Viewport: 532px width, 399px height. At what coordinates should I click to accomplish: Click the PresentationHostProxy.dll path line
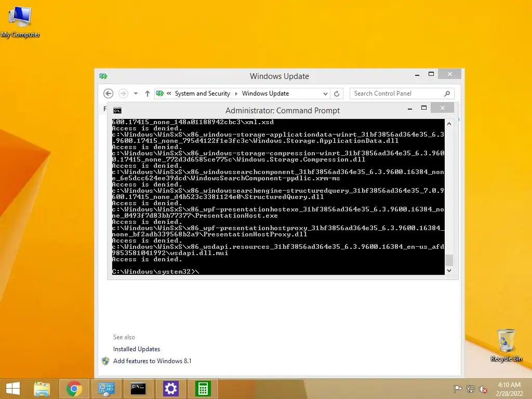[209, 234]
